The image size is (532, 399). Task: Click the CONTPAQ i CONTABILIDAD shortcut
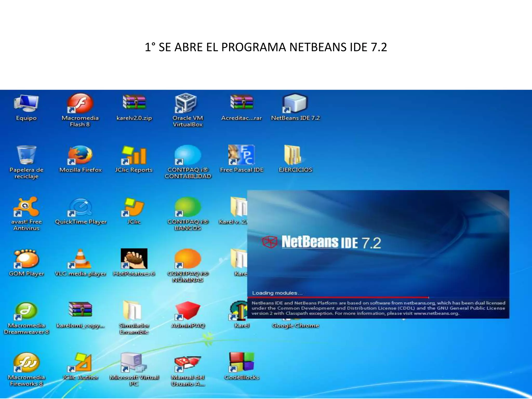[188, 156]
